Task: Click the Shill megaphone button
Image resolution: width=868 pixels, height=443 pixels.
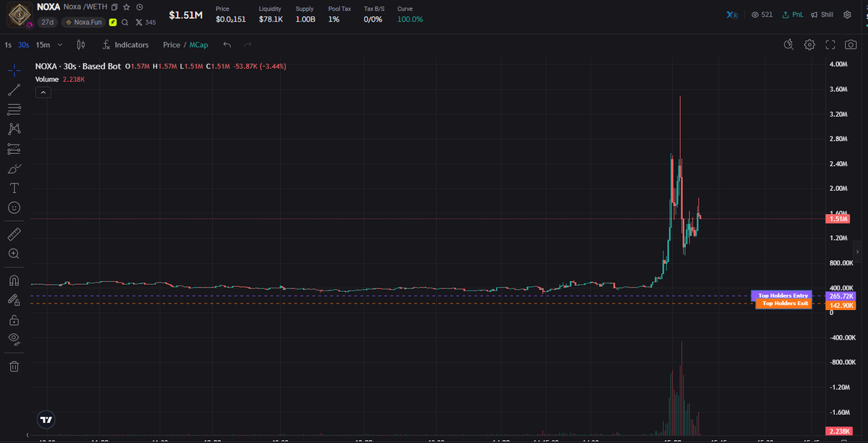Action: (x=822, y=14)
